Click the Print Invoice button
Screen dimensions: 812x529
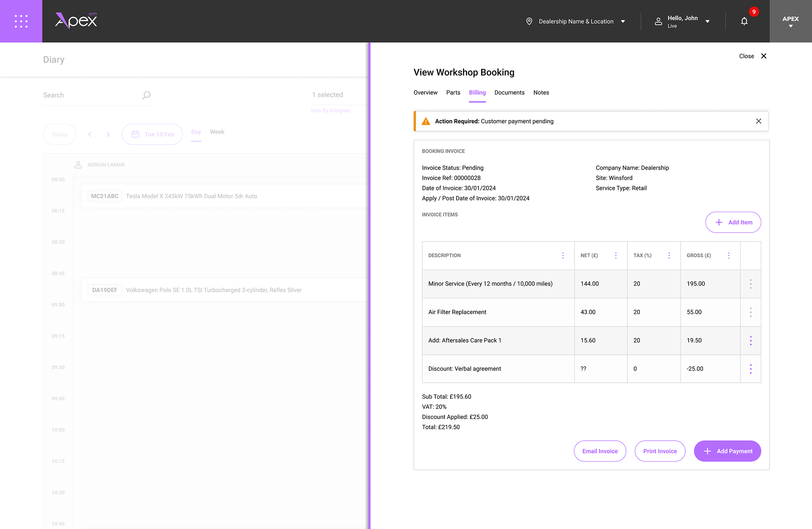click(x=660, y=451)
